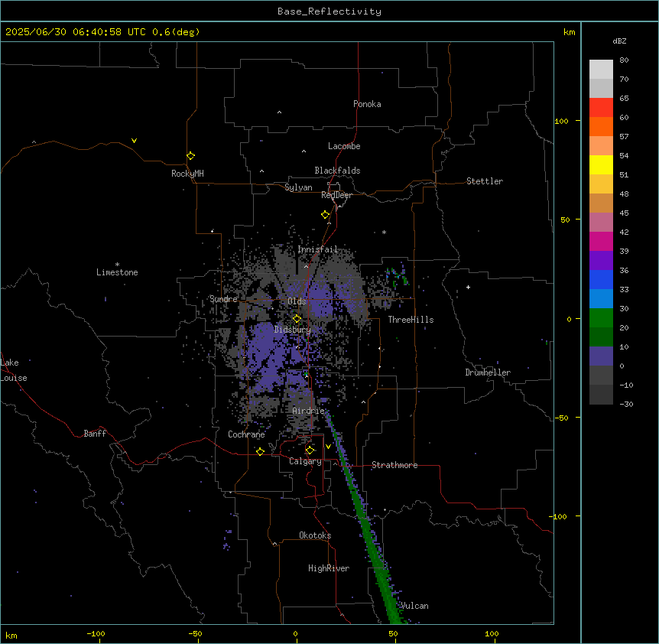Select the yellow diamond marker below Cochrane
The image size is (659, 644).
pyautogui.click(x=260, y=451)
